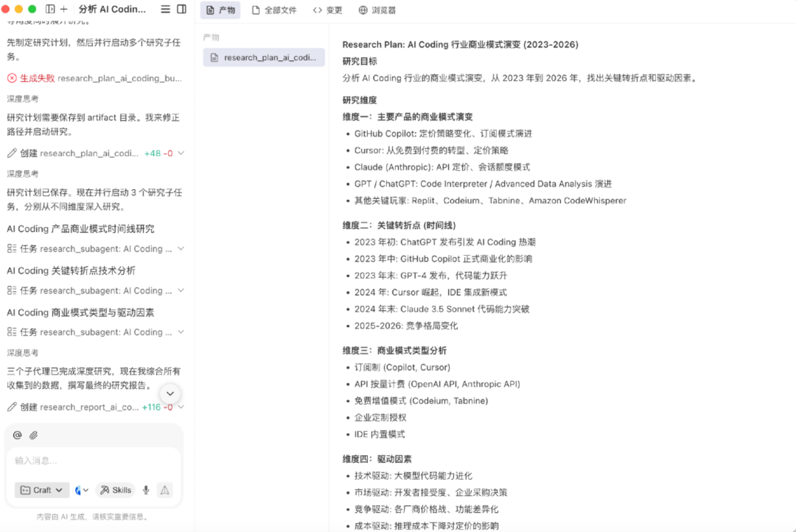Switch to the 全部文件 tab

click(x=274, y=10)
